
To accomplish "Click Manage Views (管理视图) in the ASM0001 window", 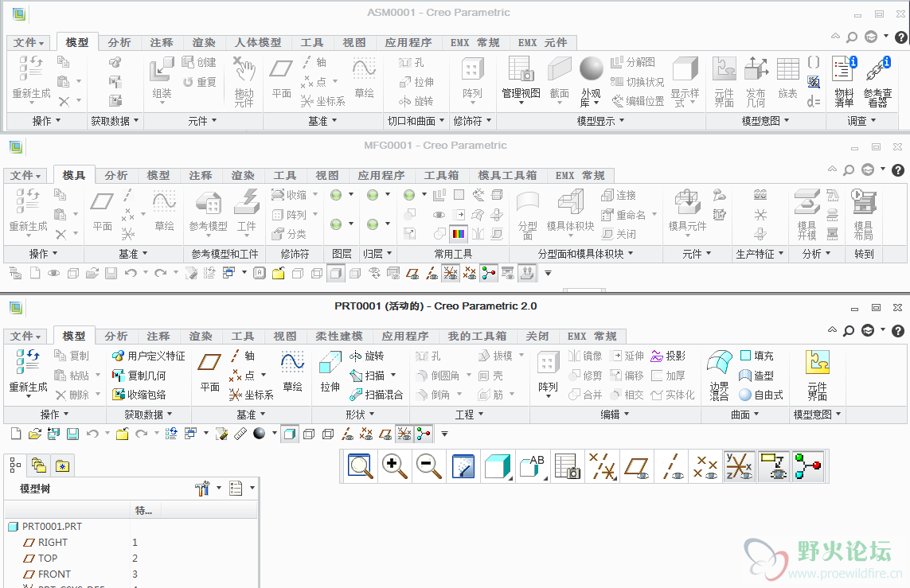I will (x=521, y=80).
